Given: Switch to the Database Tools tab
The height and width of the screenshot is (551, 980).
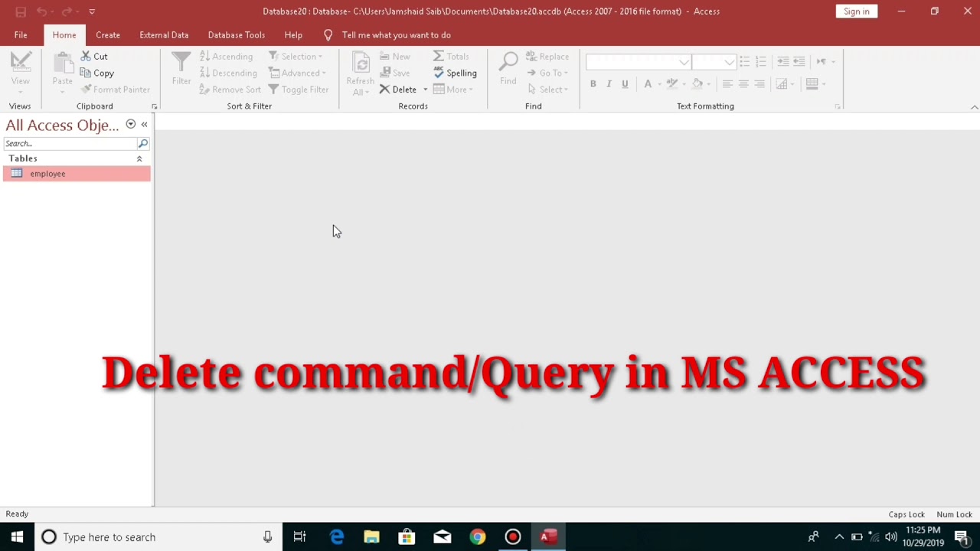Looking at the screenshot, I should [x=237, y=35].
